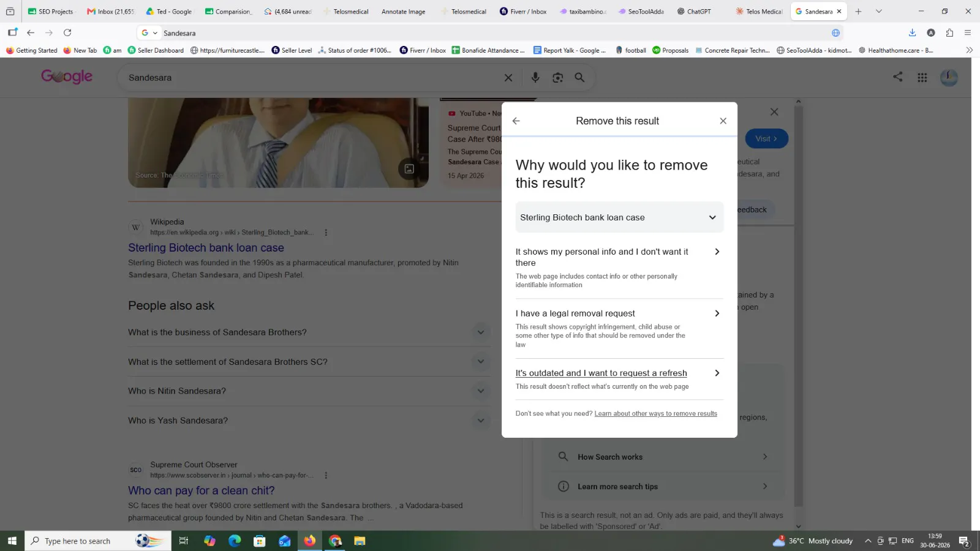Open 'How Search works' row
Screen dimensions: 980x551
(663, 457)
